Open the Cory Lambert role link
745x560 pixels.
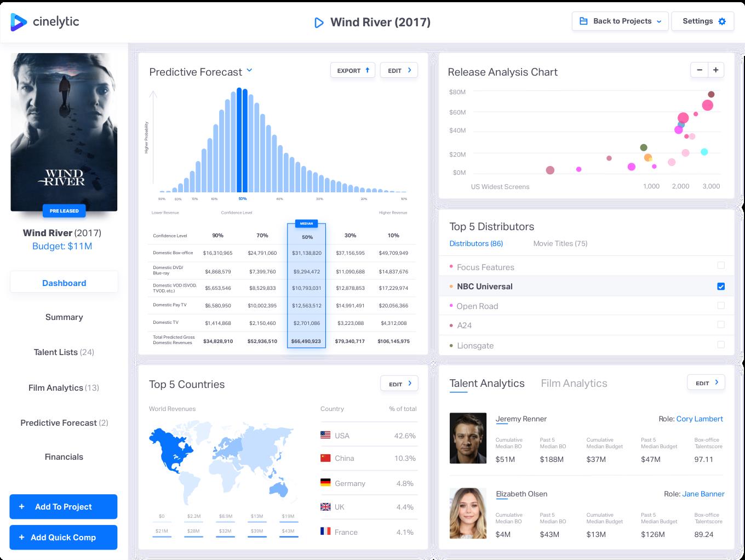coord(700,419)
